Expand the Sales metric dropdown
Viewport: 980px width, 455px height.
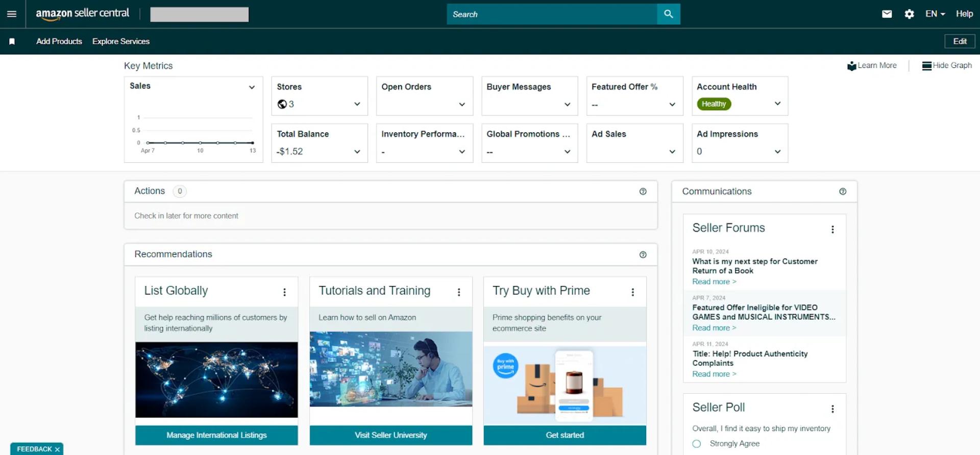[x=252, y=87]
